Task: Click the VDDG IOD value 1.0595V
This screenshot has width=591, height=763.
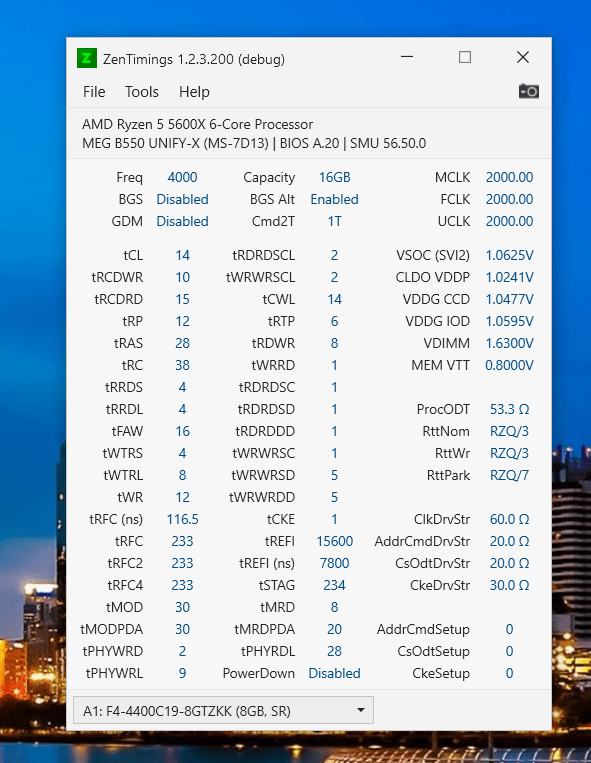Action: 509,321
